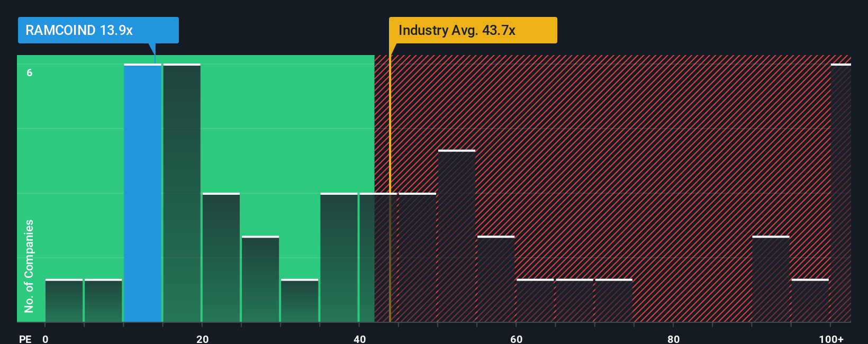Screen dimensions: 868x344
Task: Click the tall bar at PE 15-20
Action: pyautogui.click(x=182, y=193)
